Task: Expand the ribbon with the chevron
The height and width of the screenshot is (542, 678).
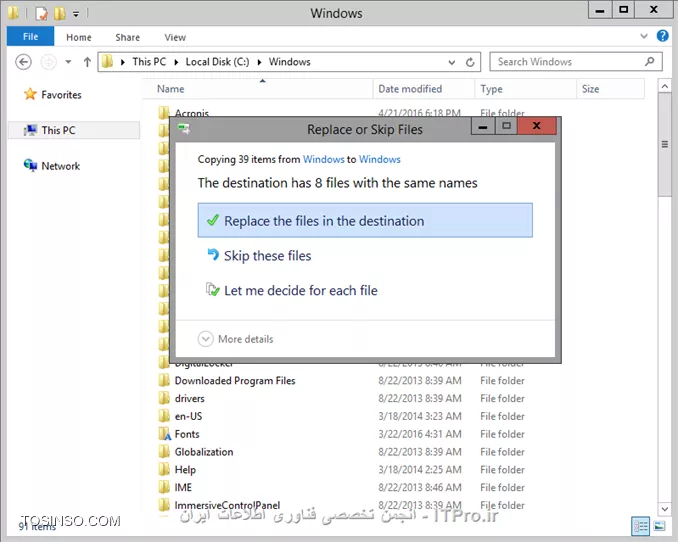Action: tap(644, 36)
